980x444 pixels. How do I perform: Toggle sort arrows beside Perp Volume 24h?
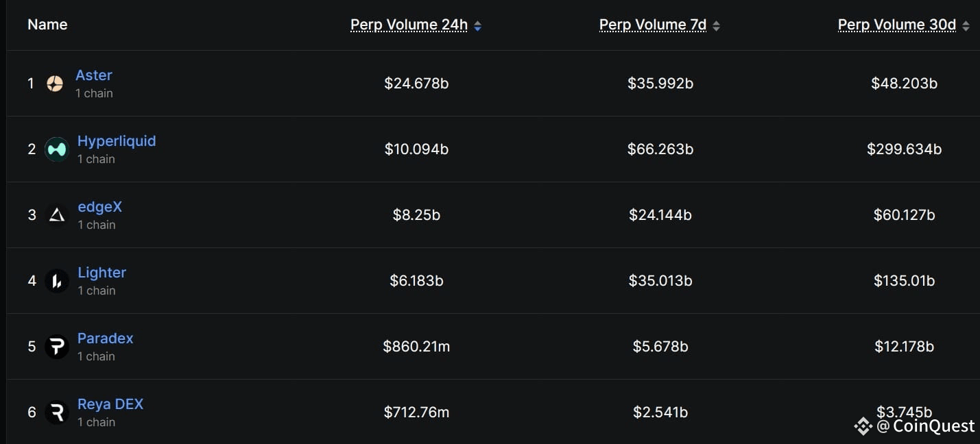pyautogui.click(x=477, y=26)
